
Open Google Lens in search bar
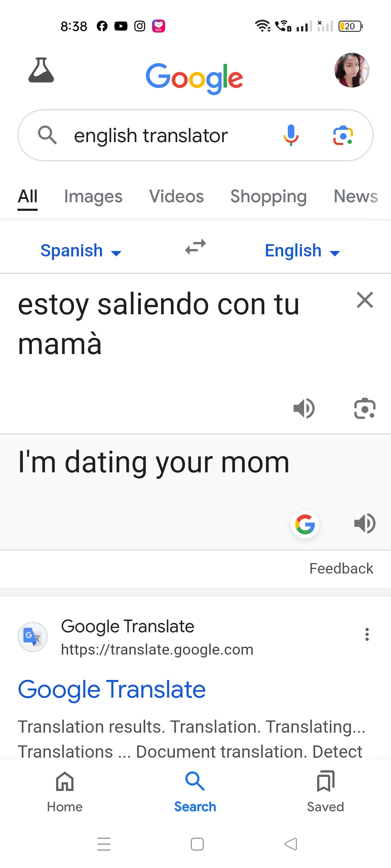click(x=343, y=135)
